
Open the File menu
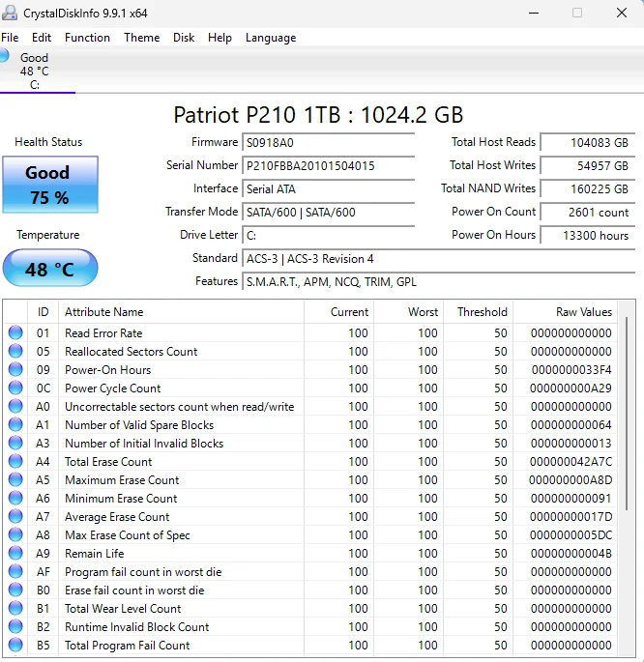10,38
